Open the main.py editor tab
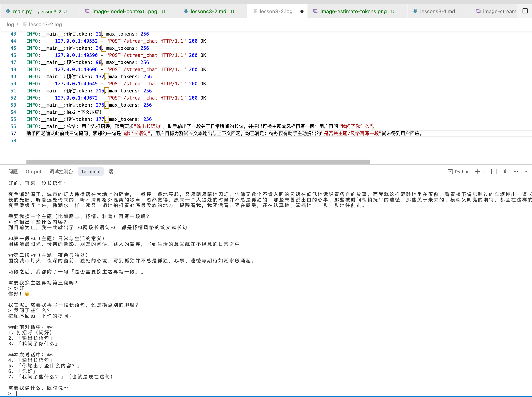This screenshot has width=532, height=397. click(x=40, y=11)
